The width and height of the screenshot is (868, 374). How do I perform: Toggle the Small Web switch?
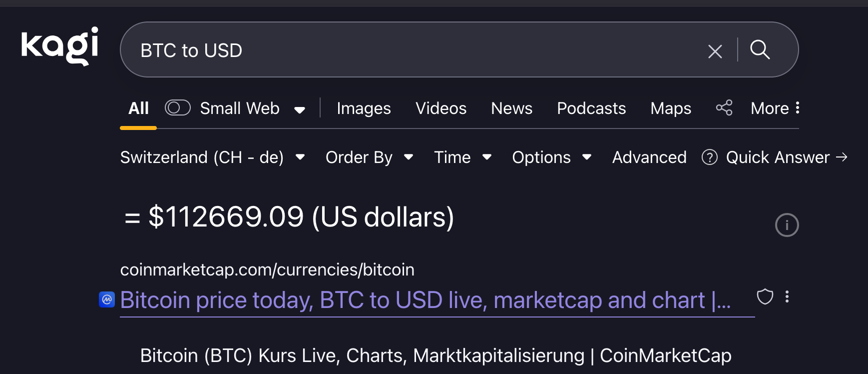(x=178, y=108)
